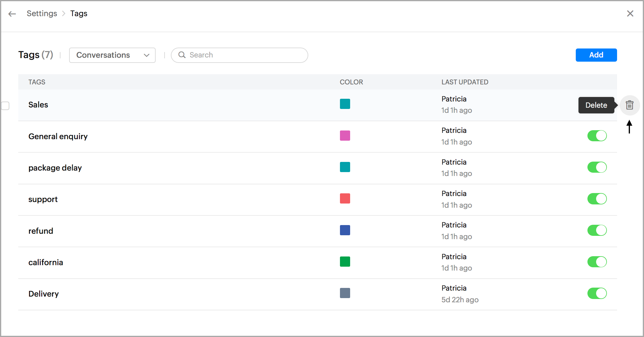Focus the tag Search field

coord(245,55)
